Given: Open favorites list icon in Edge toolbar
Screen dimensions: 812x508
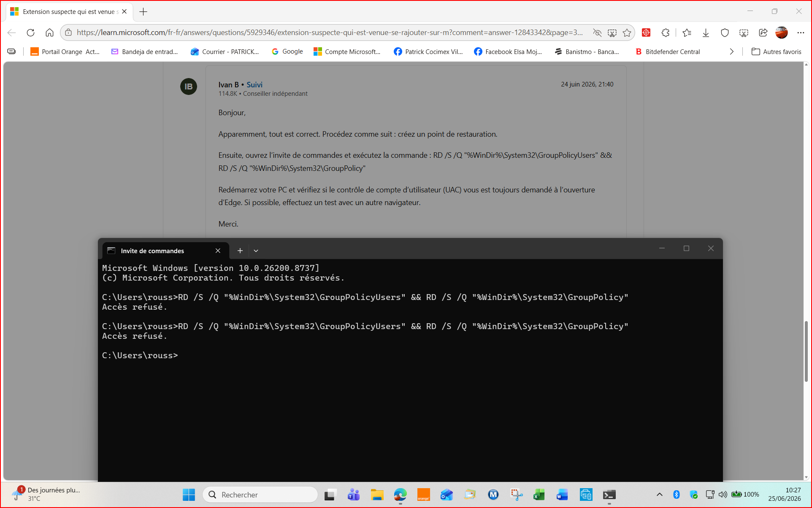Looking at the screenshot, I should point(687,32).
